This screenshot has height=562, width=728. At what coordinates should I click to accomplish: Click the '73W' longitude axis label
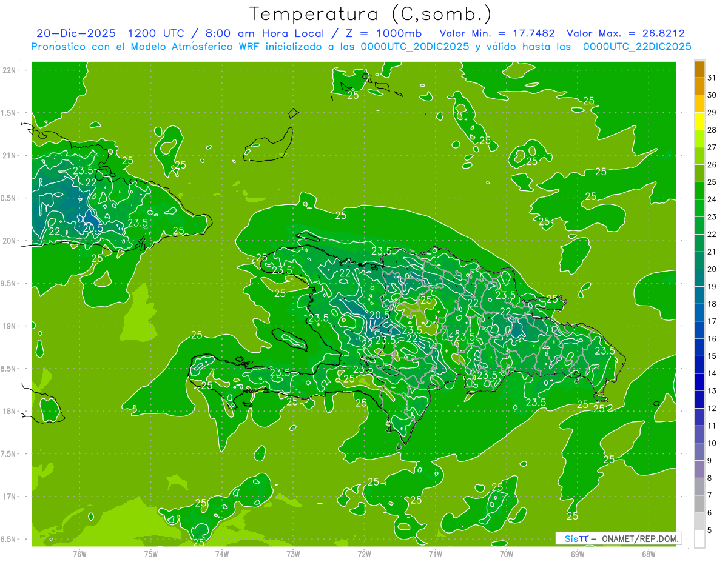tap(293, 554)
